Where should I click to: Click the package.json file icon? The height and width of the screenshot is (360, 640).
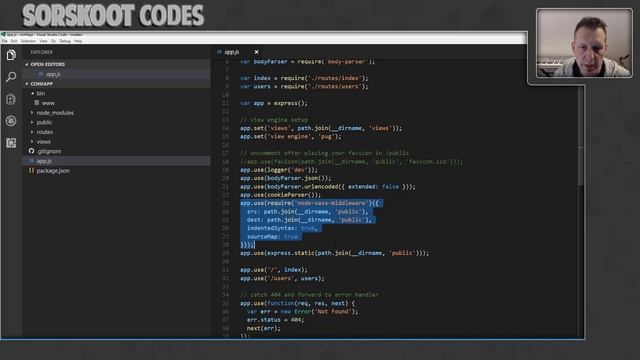point(31,171)
